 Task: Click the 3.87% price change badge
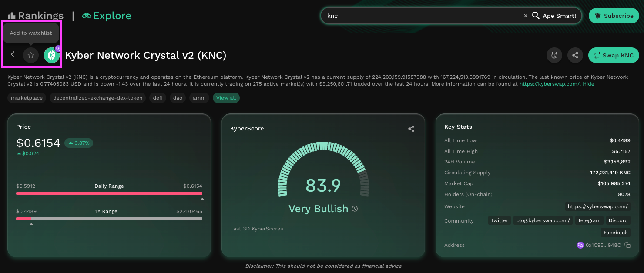pos(79,143)
